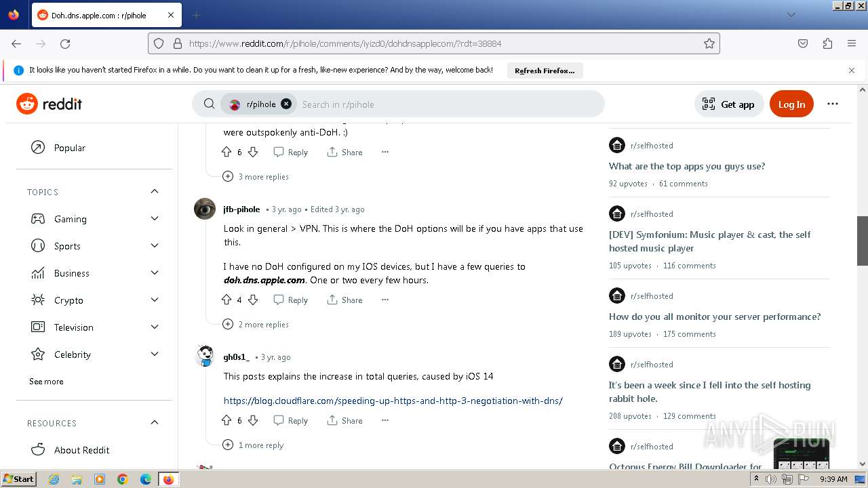The height and width of the screenshot is (488, 868).
Task: Click the Log In button
Action: 791,104
